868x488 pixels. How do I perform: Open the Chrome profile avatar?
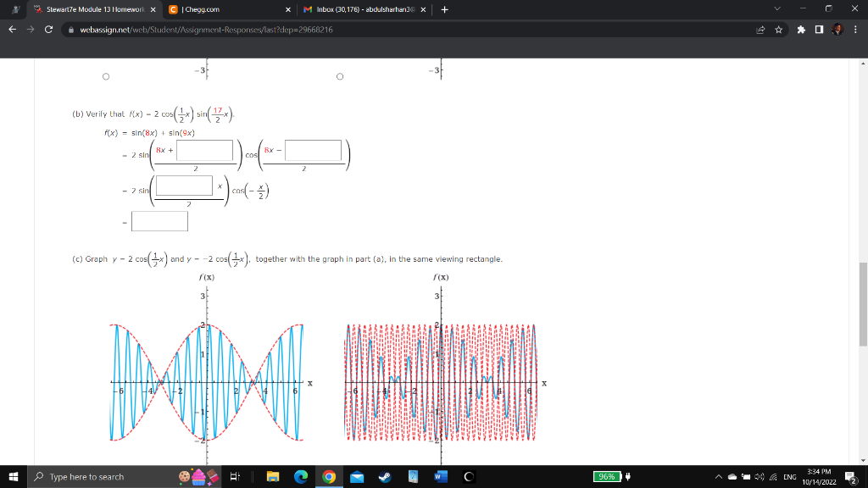coord(837,30)
